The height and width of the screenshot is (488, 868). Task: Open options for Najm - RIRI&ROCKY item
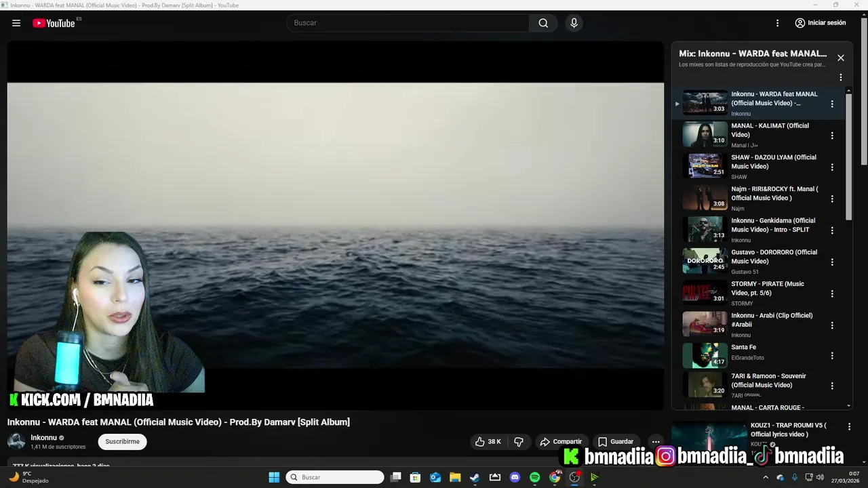click(832, 199)
